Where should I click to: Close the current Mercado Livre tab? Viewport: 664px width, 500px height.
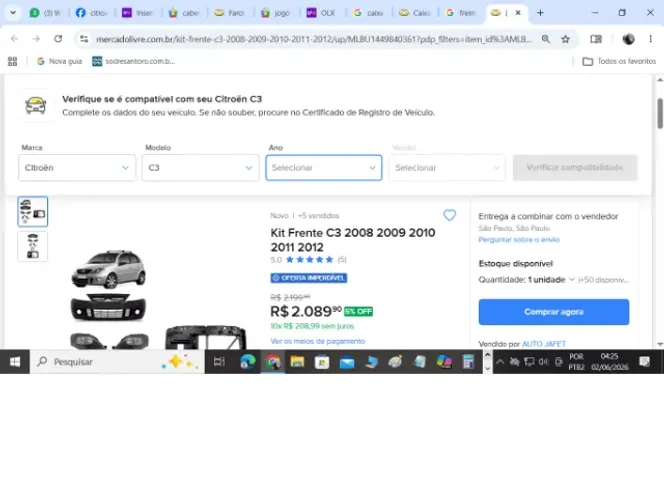point(518,13)
